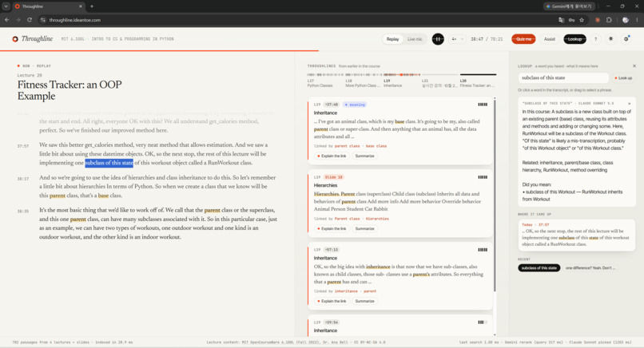Click the 59:54 timestamp badge
This screenshot has height=348, width=644.
[332, 322]
